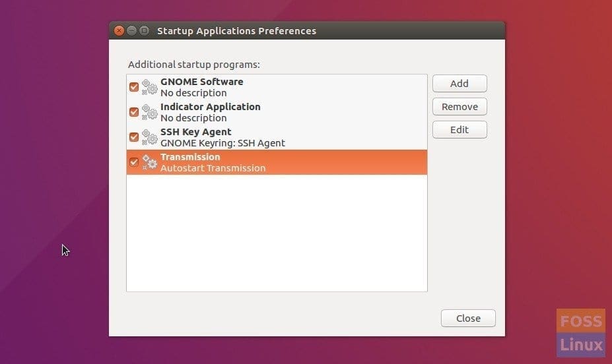Click the gear icon beside Indicator Application

149,112
